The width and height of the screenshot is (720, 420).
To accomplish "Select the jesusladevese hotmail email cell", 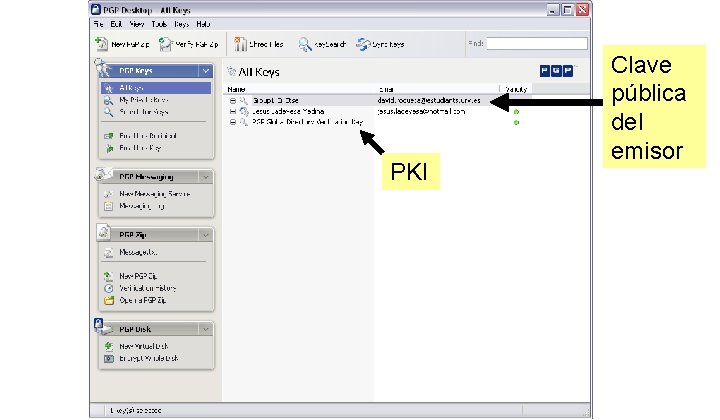I will coord(421,111).
